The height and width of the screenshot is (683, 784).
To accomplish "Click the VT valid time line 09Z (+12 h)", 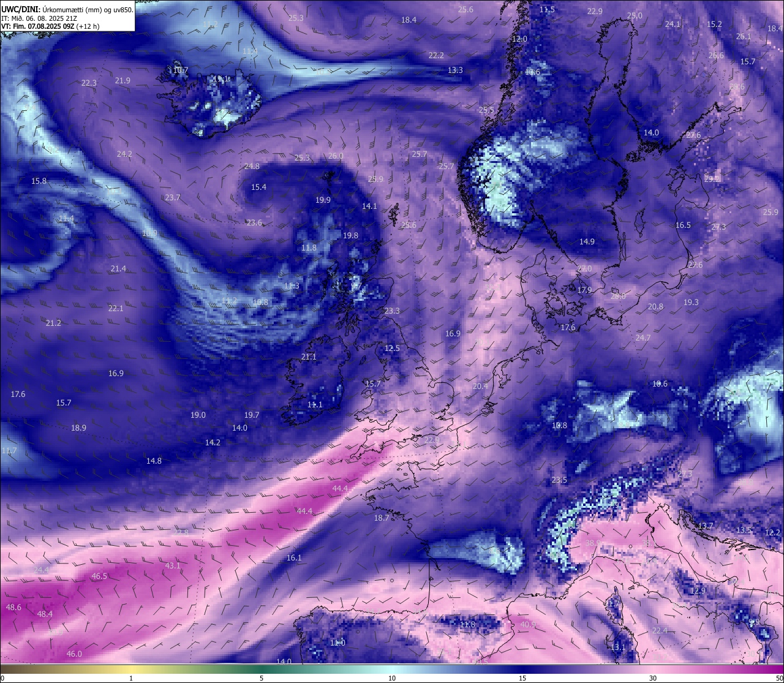I will pos(51,26).
